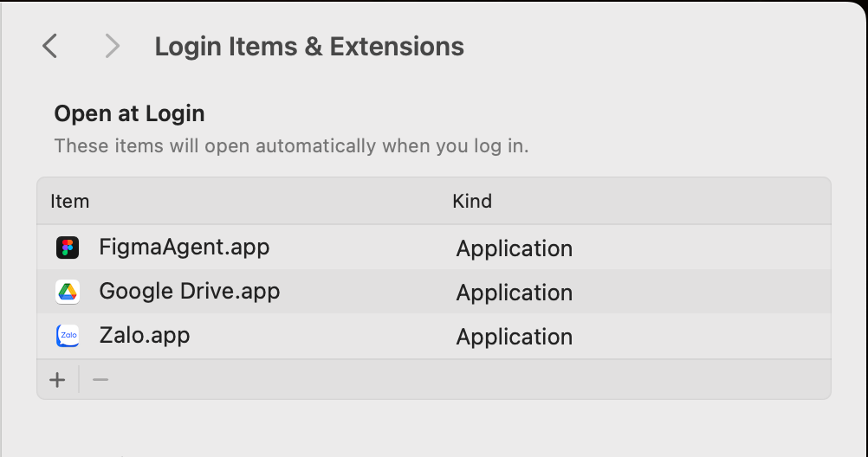
Task: Select the Zalo.app row name
Action: (x=144, y=335)
